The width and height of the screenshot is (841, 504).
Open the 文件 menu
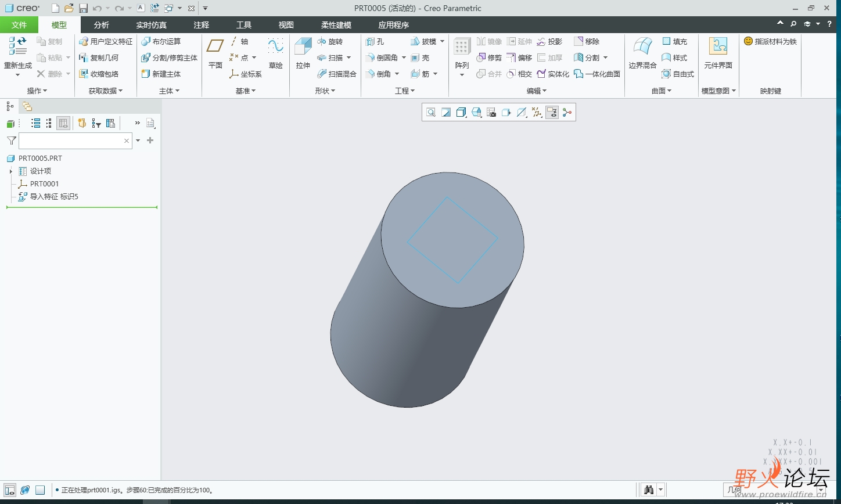19,25
